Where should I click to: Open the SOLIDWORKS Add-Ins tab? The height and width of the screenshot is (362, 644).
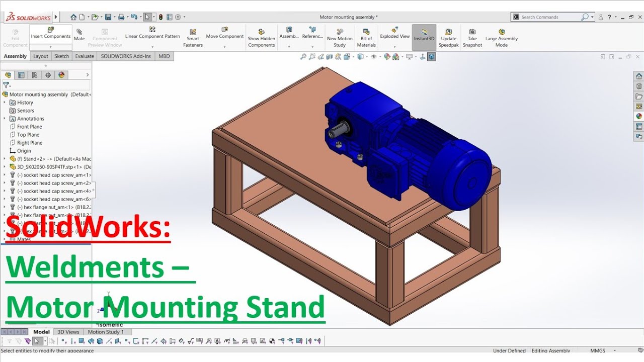126,56
